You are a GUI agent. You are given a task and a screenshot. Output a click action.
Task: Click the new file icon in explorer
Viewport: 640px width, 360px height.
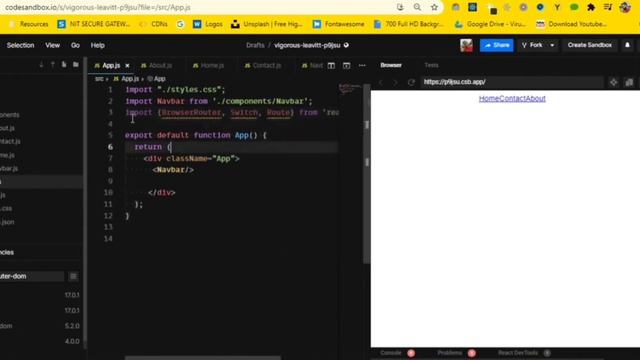pos(64,64)
